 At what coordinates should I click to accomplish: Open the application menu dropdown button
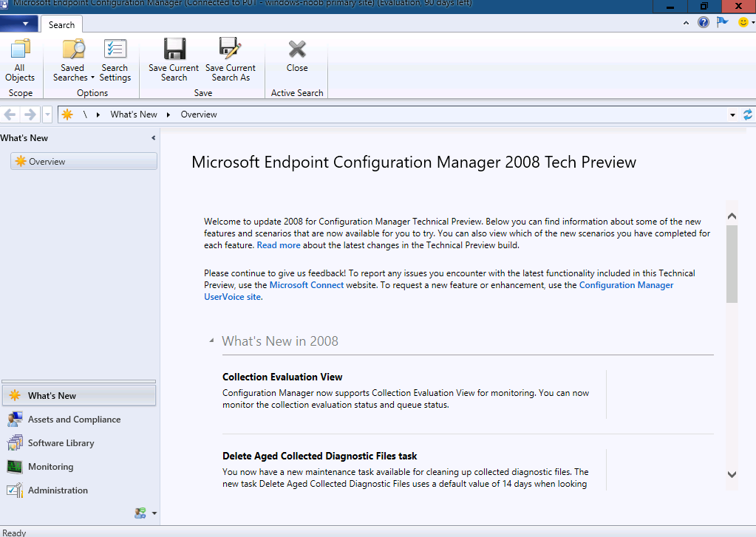point(19,24)
